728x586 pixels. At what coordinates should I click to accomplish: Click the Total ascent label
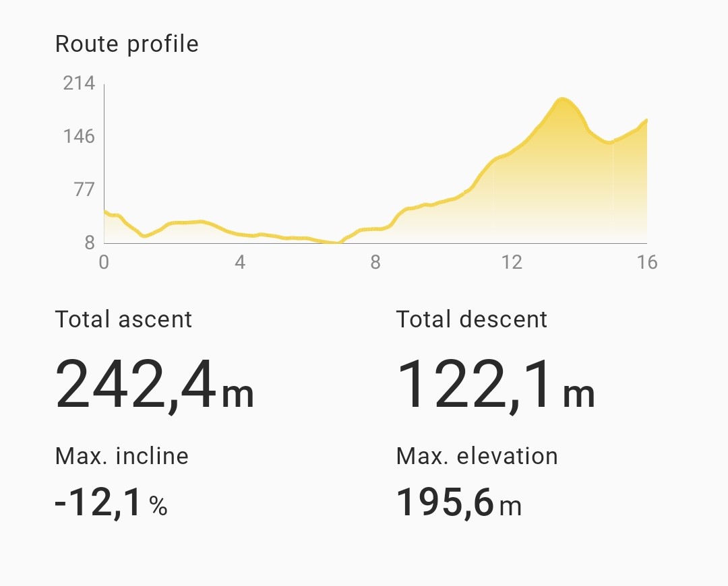coord(123,319)
